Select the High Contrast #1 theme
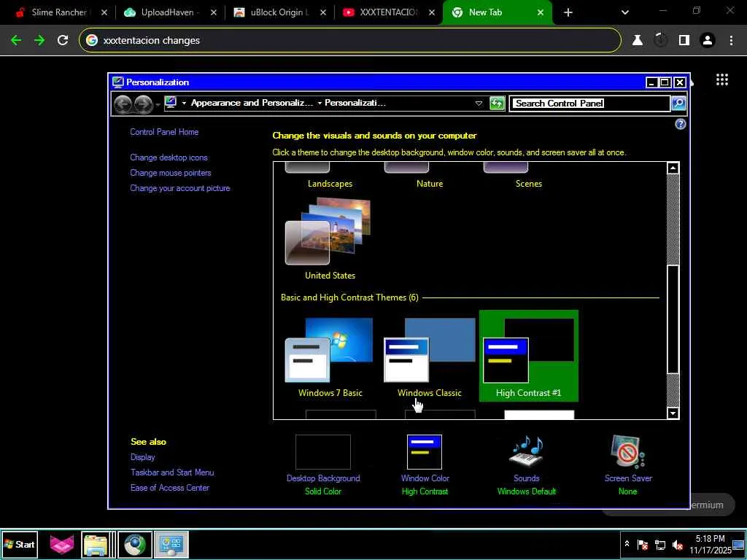The width and height of the screenshot is (747, 560). pyautogui.click(x=528, y=356)
